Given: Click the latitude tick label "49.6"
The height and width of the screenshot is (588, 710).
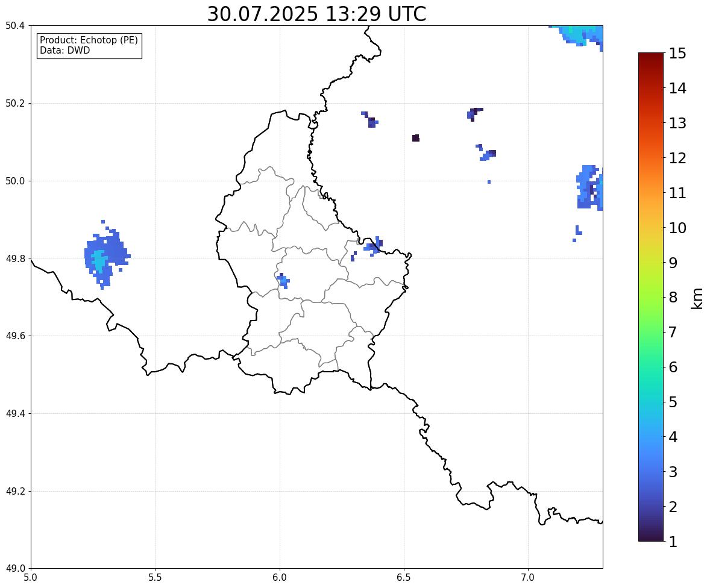Looking at the screenshot, I should point(15,336).
